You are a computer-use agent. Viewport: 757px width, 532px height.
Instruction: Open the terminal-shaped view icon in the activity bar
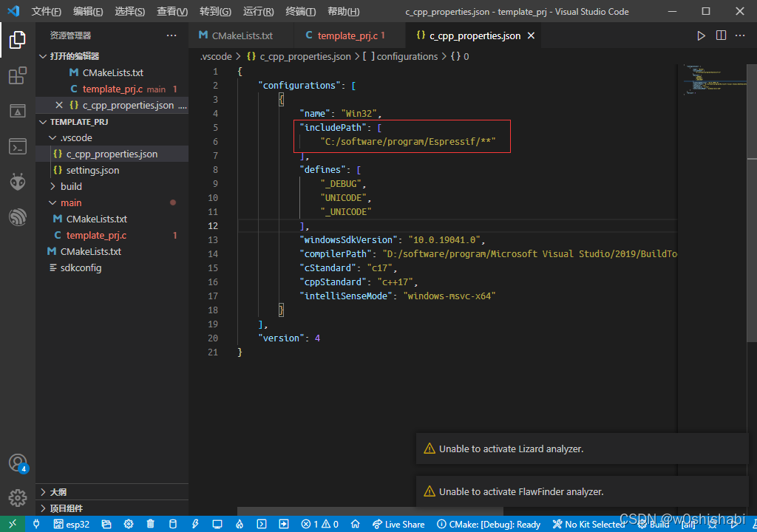tap(18, 146)
